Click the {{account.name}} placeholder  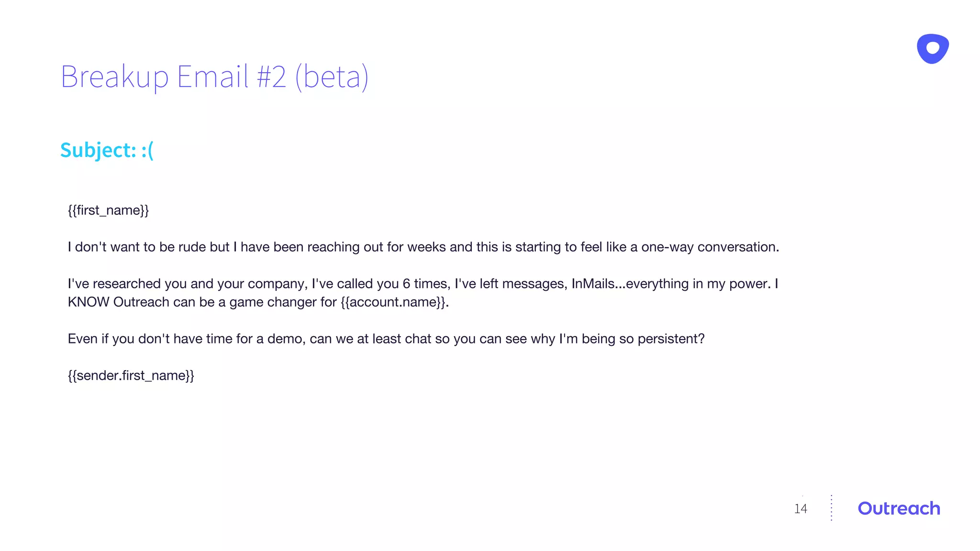tap(394, 302)
